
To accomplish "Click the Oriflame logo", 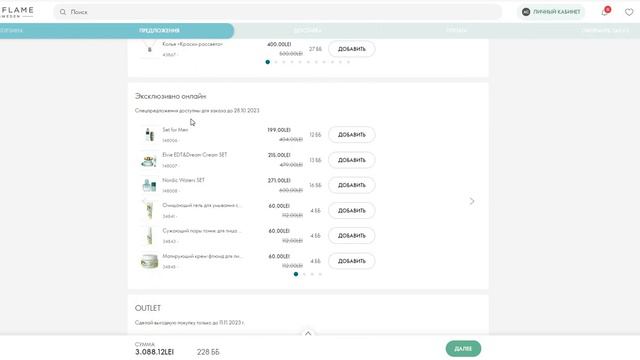I will click(16, 11).
